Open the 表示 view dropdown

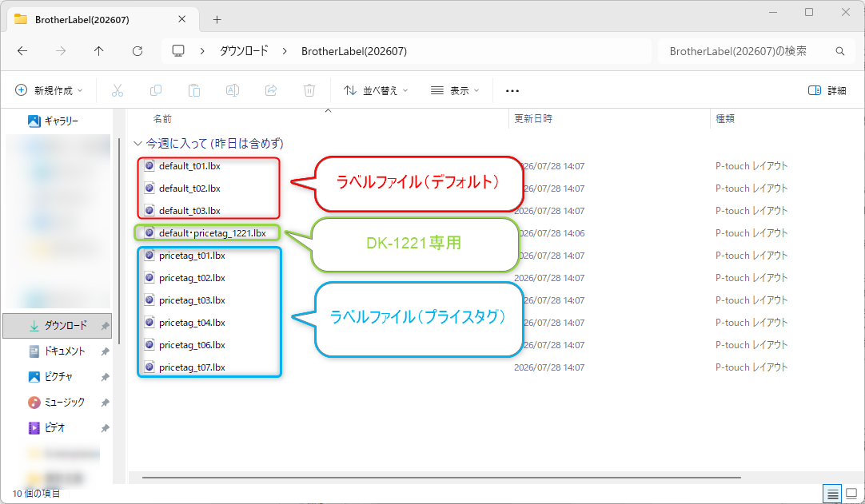tap(455, 90)
